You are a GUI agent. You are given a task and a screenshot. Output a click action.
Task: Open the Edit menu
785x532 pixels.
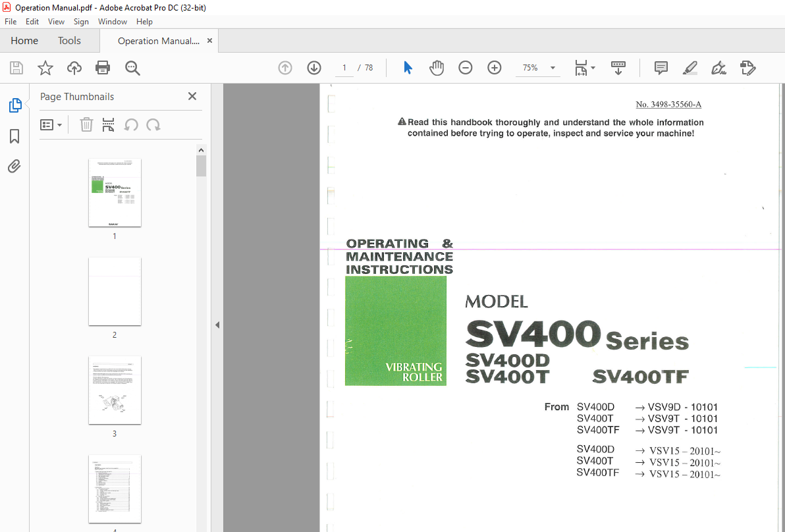pyautogui.click(x=32, y=22)
